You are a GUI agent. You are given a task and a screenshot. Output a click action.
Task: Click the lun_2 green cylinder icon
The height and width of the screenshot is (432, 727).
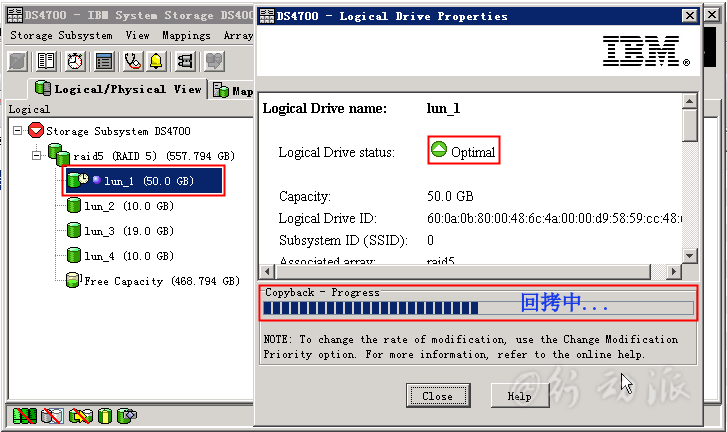[74, 205]
